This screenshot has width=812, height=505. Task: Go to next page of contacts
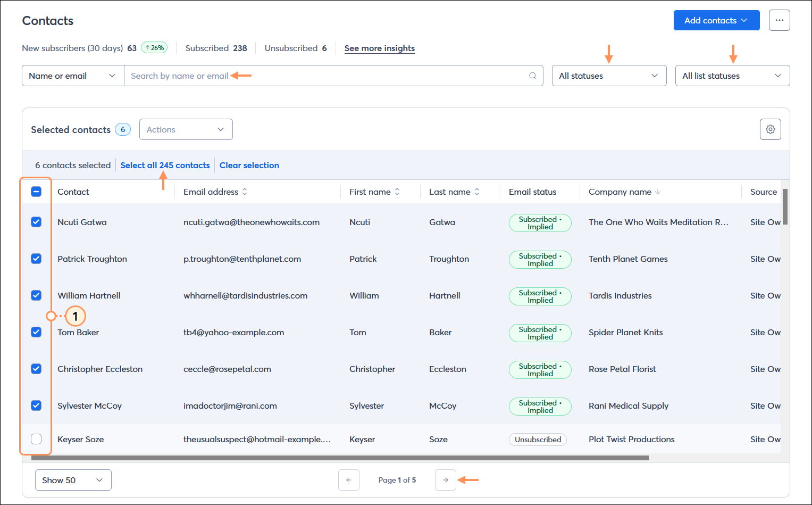point(445,479)
